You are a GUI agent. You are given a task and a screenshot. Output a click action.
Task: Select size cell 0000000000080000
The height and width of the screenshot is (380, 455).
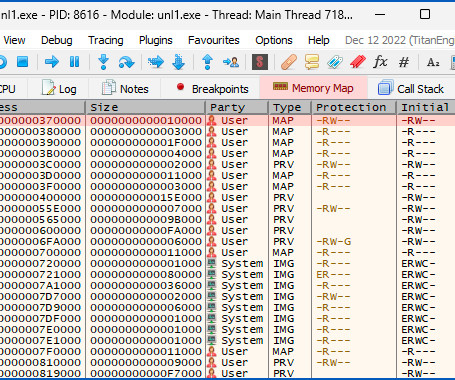[146, 274]
